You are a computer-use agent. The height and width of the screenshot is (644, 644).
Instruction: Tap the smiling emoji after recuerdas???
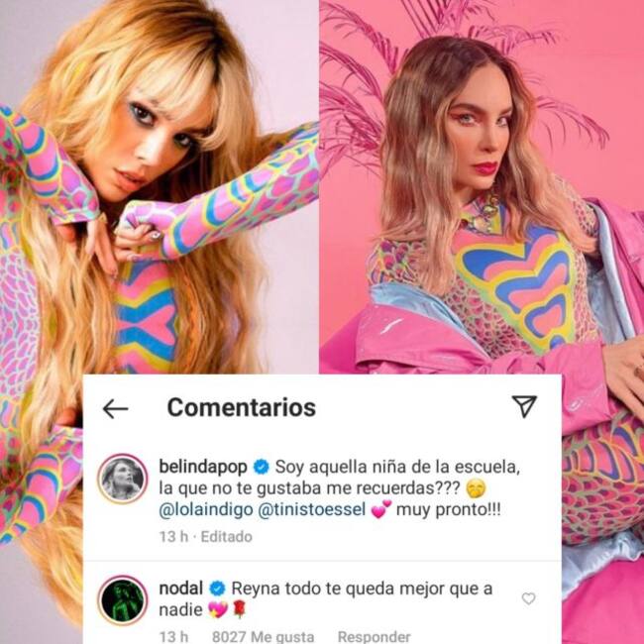(477, 488)
